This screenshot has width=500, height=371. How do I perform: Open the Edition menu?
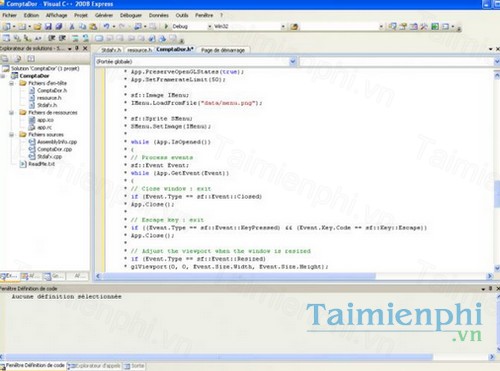tap(31, 15)
